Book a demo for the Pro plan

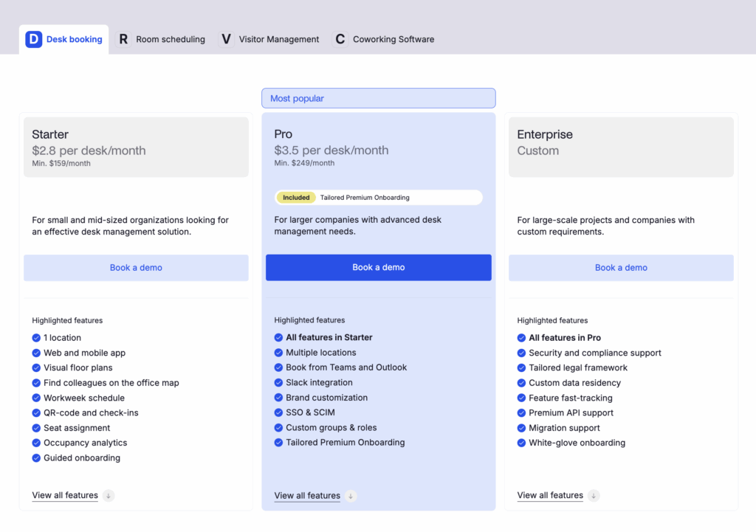(x=378, y=268)
